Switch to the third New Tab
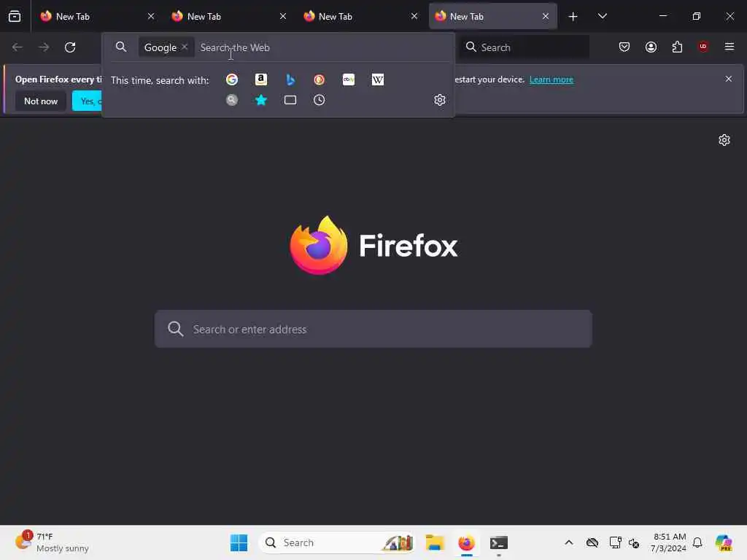The height and width of the screenshot is (560, 747). tap(360, 16)
